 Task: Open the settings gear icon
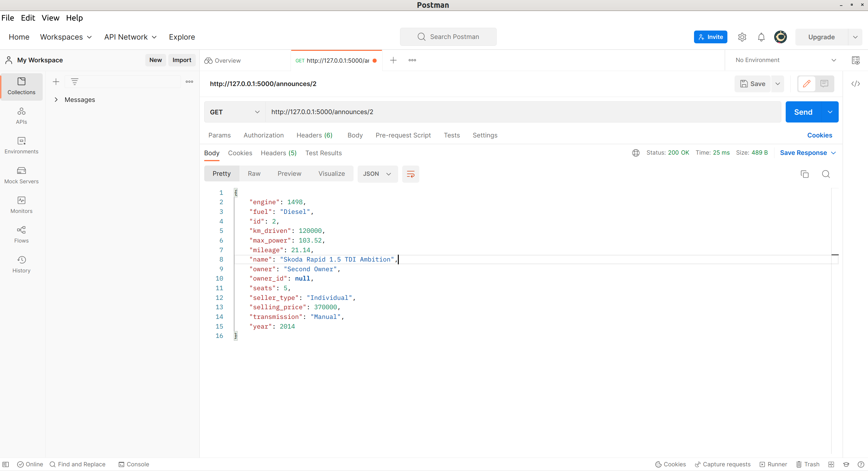tap(742, 37)
